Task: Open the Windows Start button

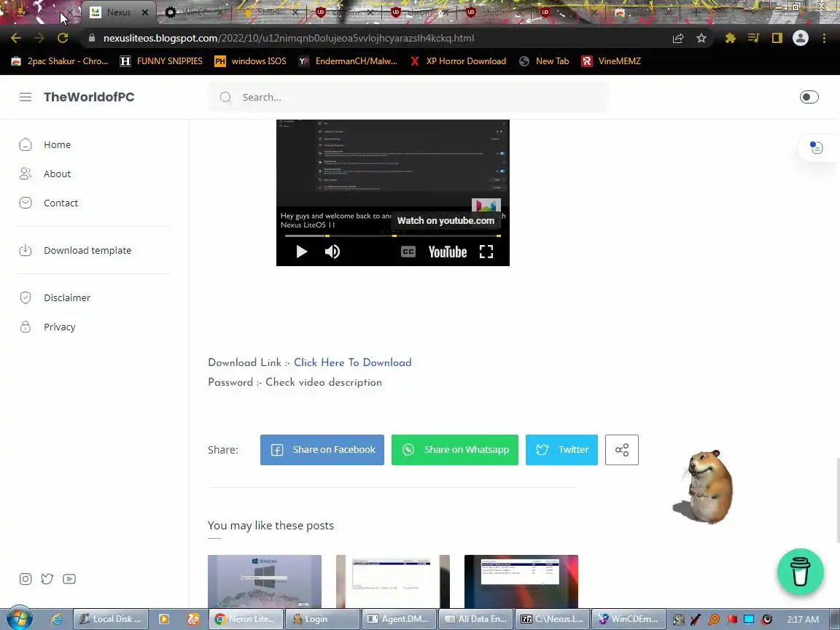Action: coord(18,619)
